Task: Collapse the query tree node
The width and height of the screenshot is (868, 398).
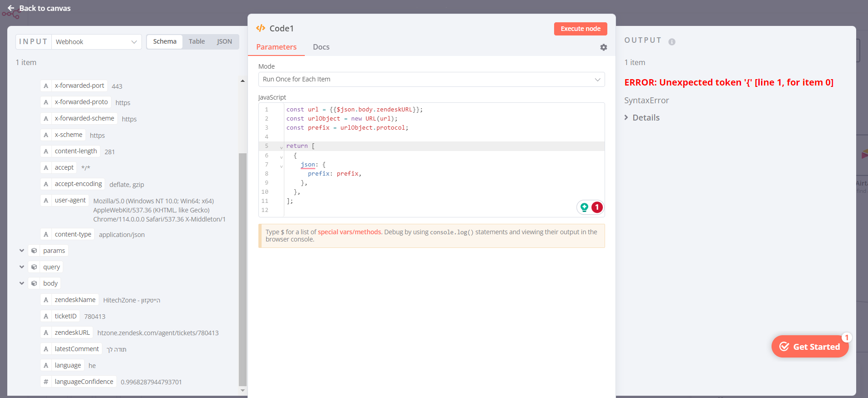Action: pyautogui.click(x=22, y=267)
